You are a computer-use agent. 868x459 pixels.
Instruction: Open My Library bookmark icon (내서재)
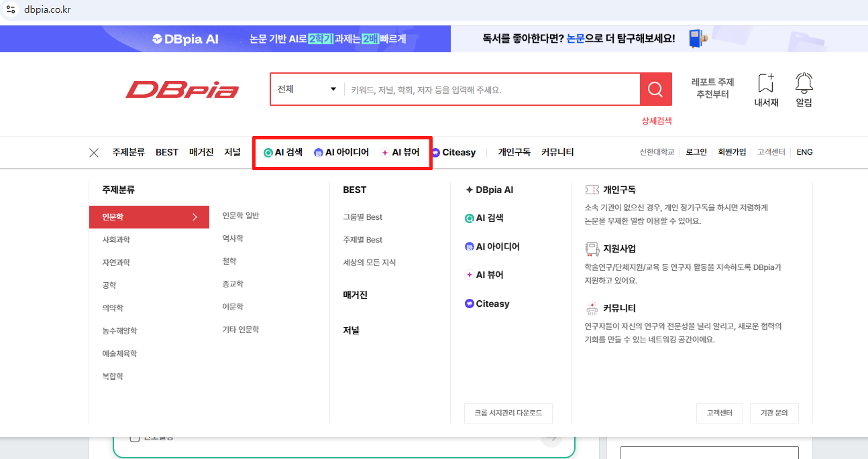(765, 90)
